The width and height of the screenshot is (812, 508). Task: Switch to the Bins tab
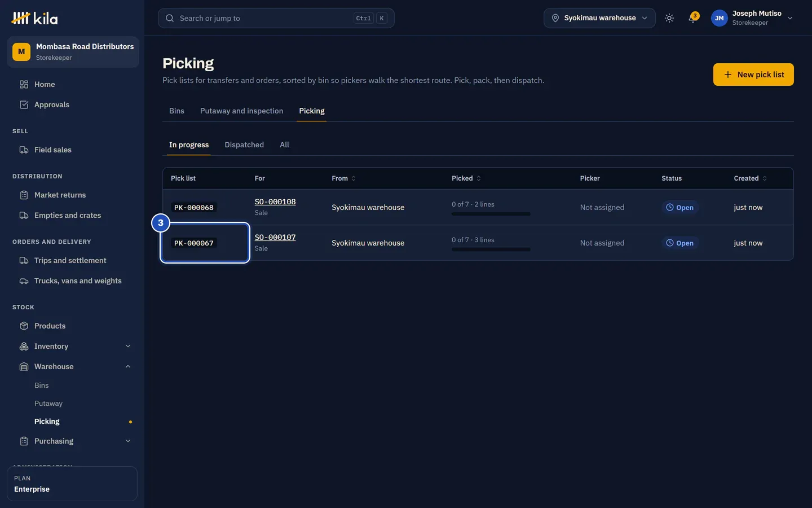click(176, 111)
